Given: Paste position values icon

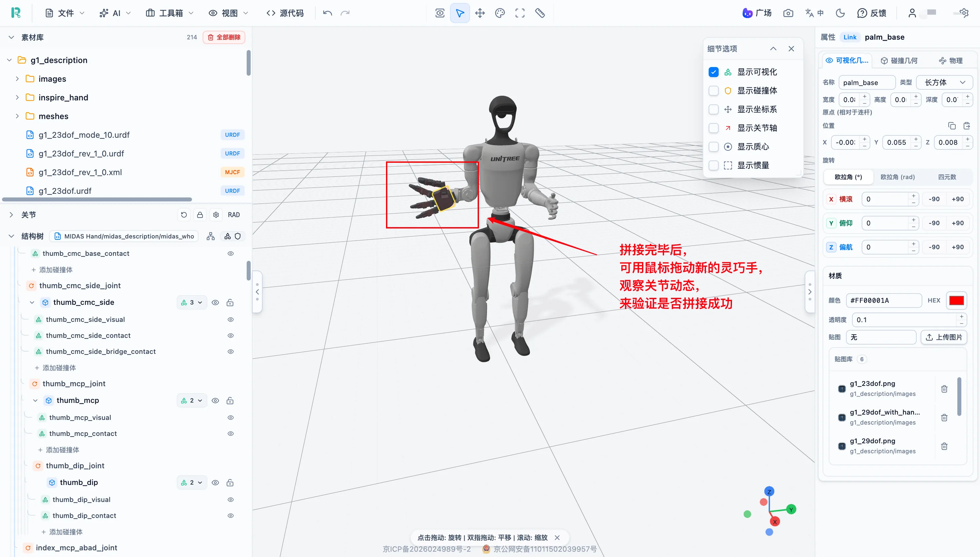Looking at the screenshot, I should pyautogui.click(x=967, y=126).
